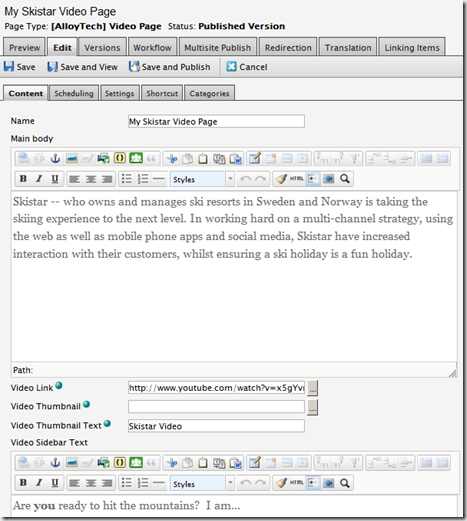This screenshot has height=521, width=467.
Task: Toggle Underline in Main body editor
Action: 55,179
